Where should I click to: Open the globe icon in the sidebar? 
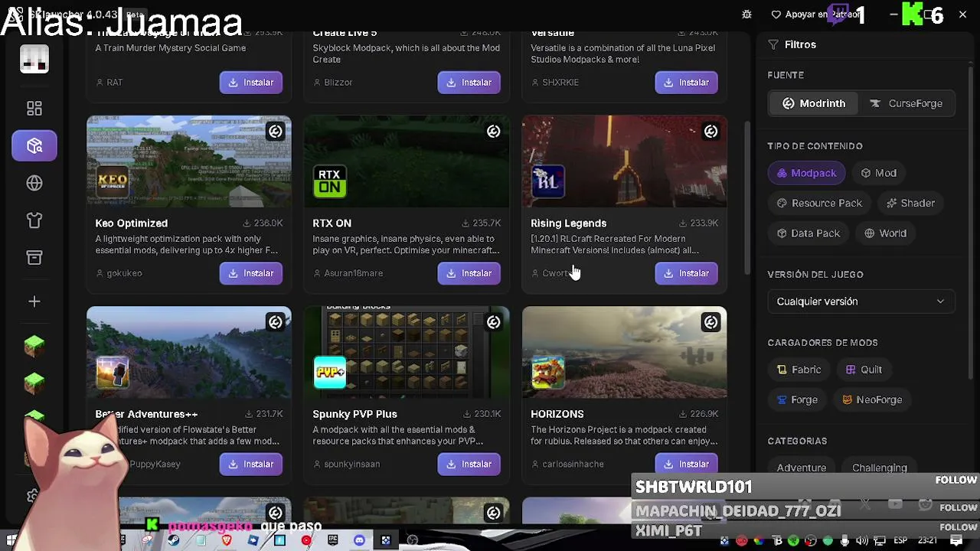click(34, 183)
